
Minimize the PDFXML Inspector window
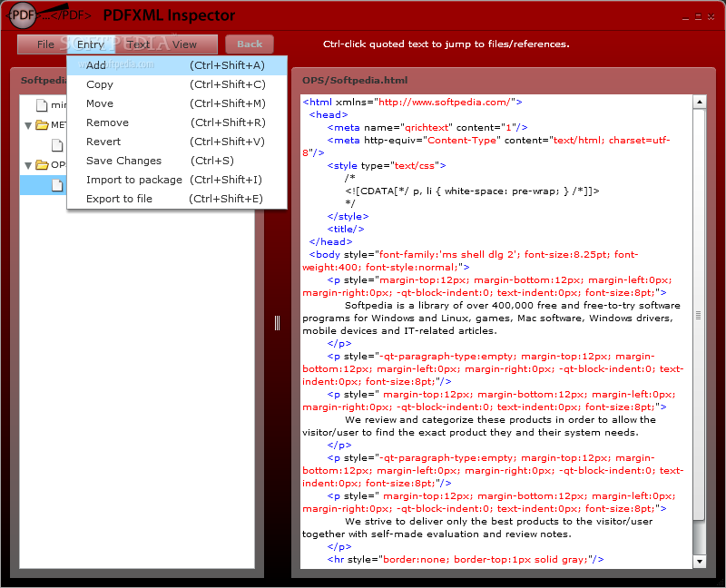pyautogui.click(x=686, y=17)
